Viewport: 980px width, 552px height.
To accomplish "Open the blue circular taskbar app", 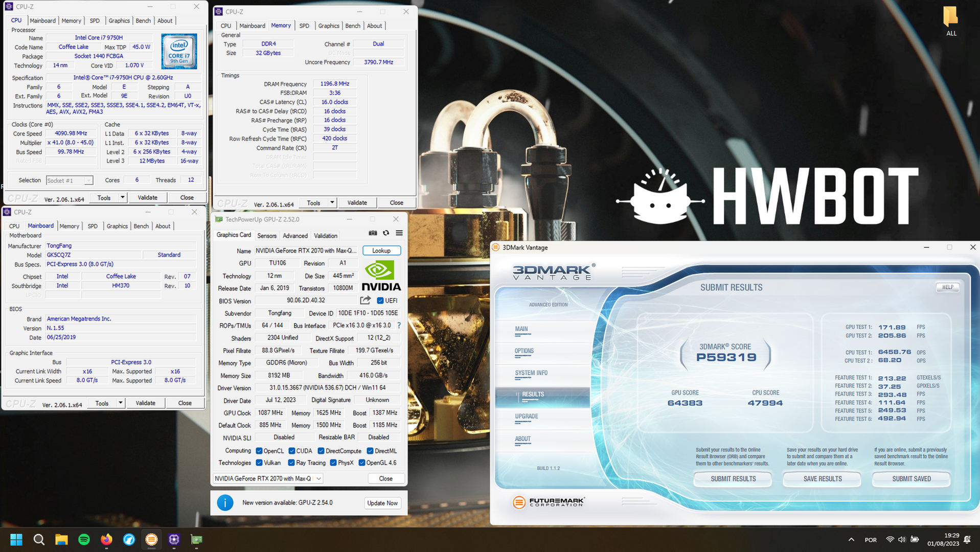I will pyautogui.click(x=129, y=539).
